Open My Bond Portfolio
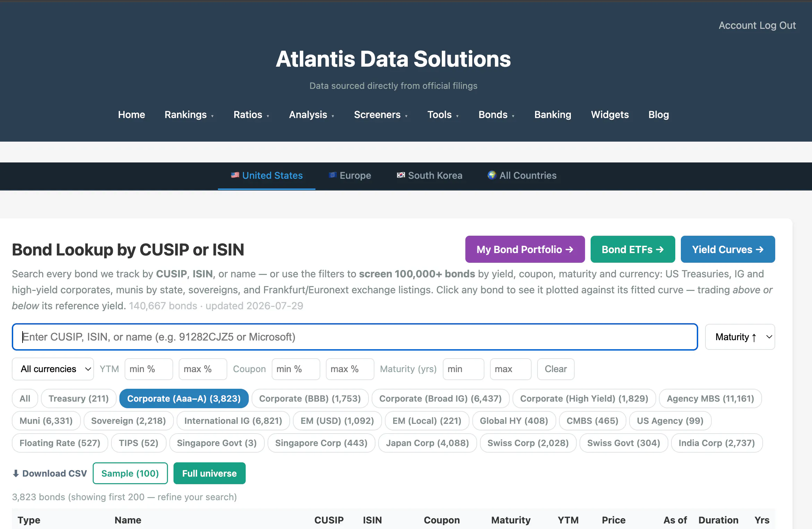Screen dimensions: 812x529 (525, 249)
